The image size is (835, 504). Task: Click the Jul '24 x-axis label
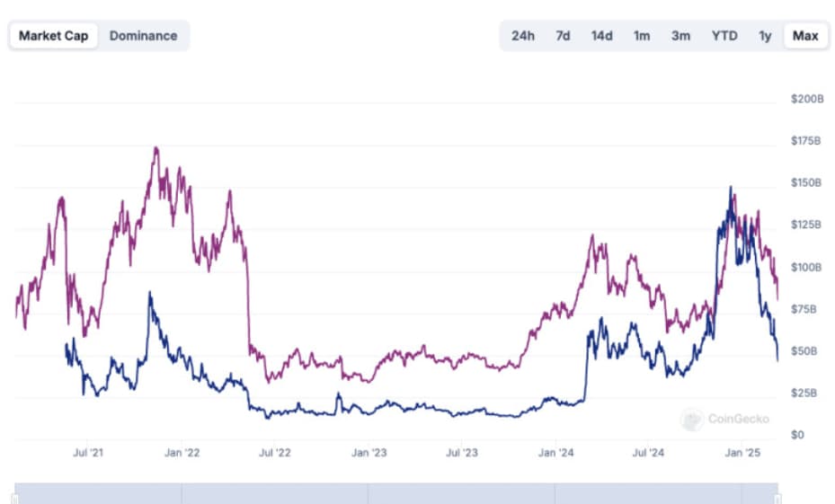647,453
